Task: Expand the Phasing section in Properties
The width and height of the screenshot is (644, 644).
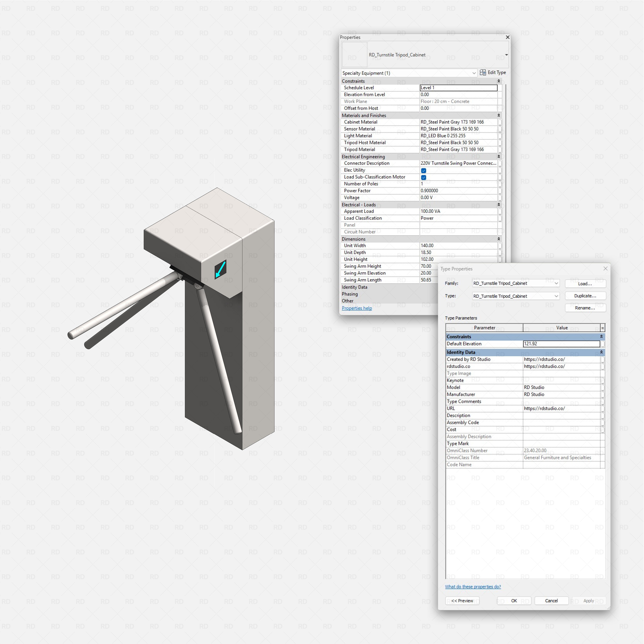Action: 350,294
